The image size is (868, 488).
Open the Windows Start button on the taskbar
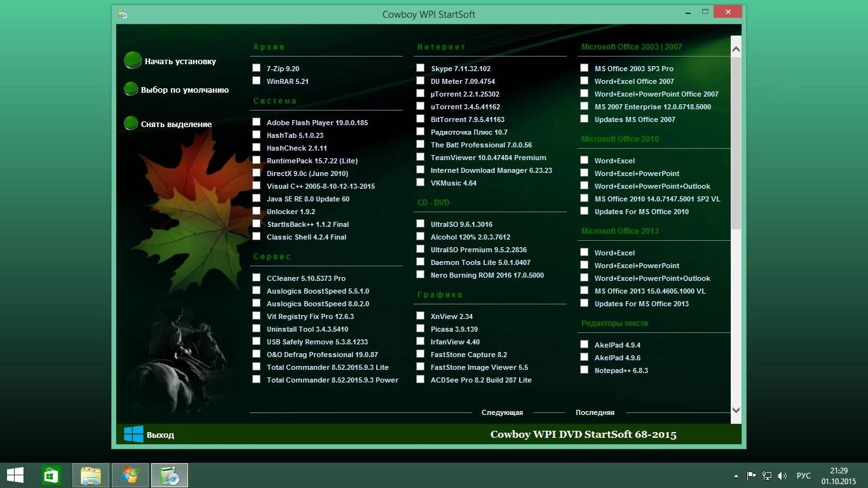[x=15, y=475]
